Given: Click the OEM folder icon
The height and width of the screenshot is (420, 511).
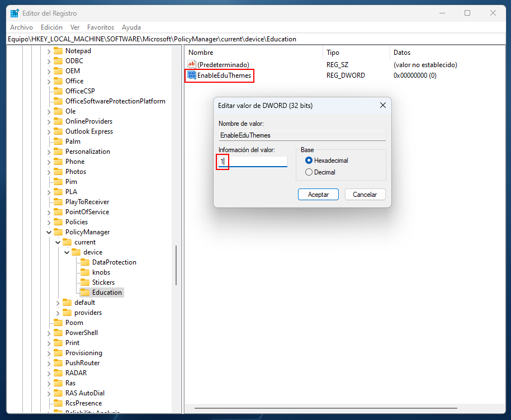Looking at the screenshot, I should pos(58,71).
